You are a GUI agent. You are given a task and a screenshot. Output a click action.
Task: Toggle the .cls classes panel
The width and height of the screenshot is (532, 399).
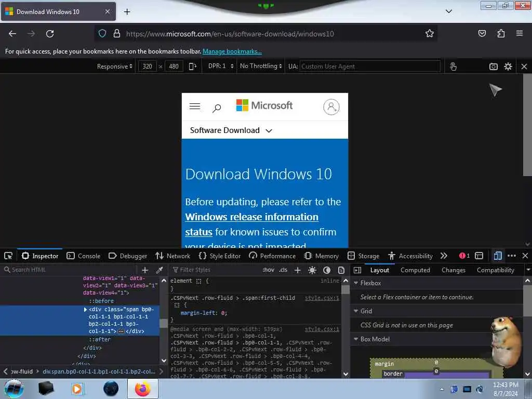(x=283, y=270)
